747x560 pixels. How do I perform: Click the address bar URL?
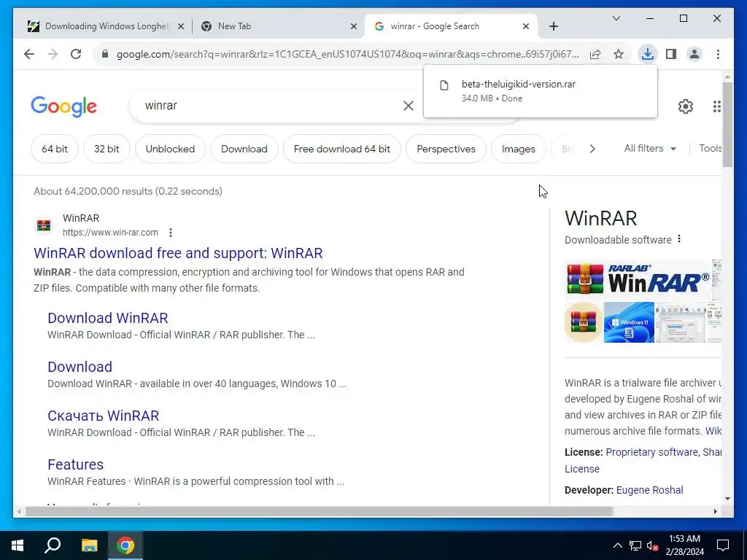click(348, 54)
